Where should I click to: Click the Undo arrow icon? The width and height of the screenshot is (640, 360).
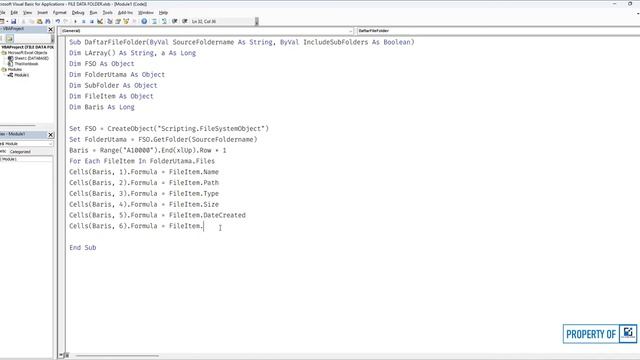58,21
